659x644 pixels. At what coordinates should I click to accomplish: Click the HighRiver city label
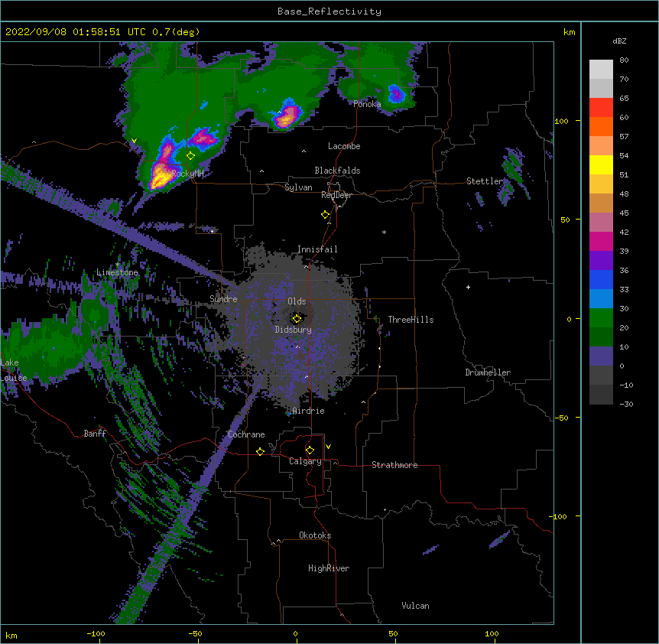tap(329, 568)
